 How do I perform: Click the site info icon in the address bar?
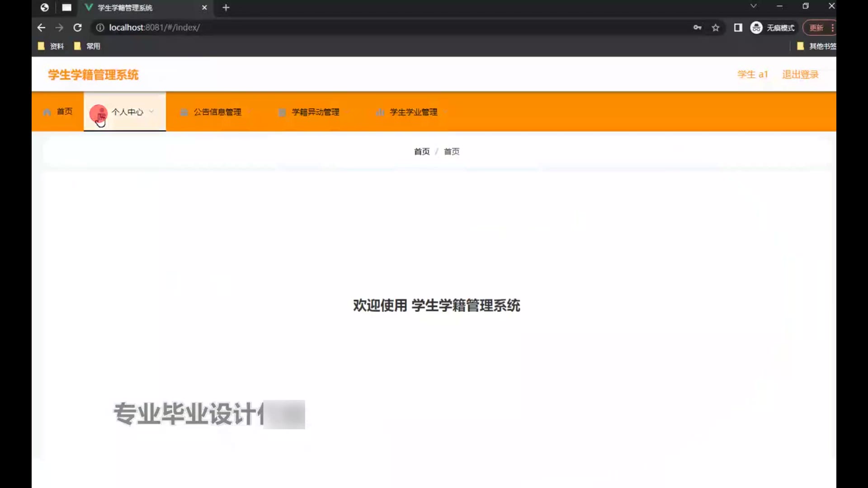click(x=100, y=28)
